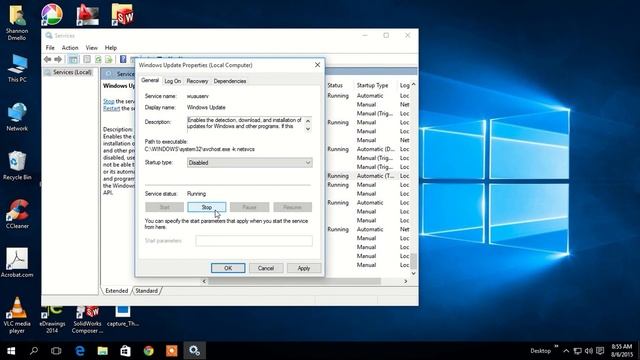
Task: Click the Stop service button
Action: click(207, 207)
